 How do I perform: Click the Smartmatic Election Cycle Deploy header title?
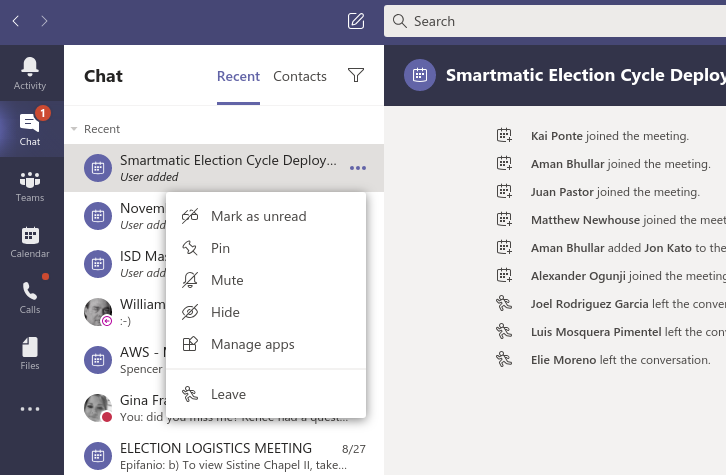point(586,75)
